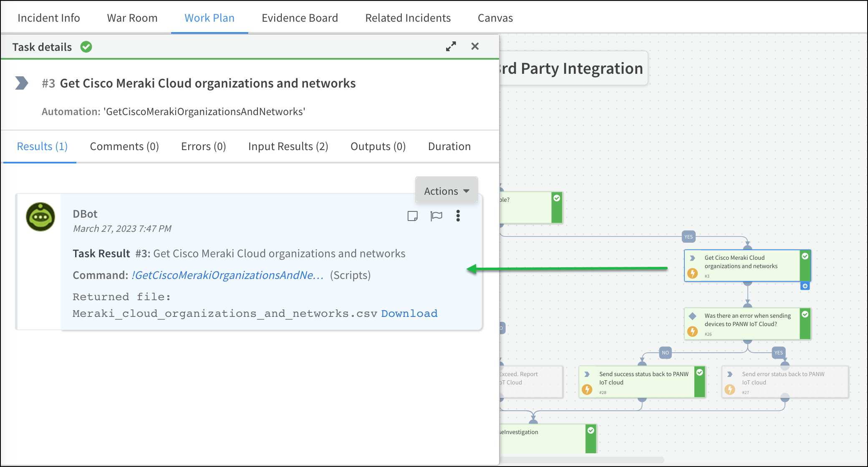Viewport: 868px width, 467px height.
Task: Click the note icon on the DBot entry
Action: coord(413,216)
